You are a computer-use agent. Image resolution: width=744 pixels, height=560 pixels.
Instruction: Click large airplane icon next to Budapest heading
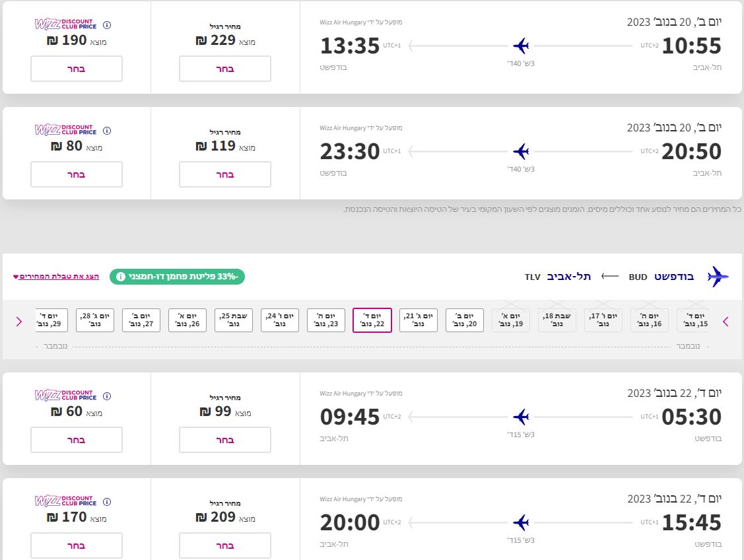[718, 277]
